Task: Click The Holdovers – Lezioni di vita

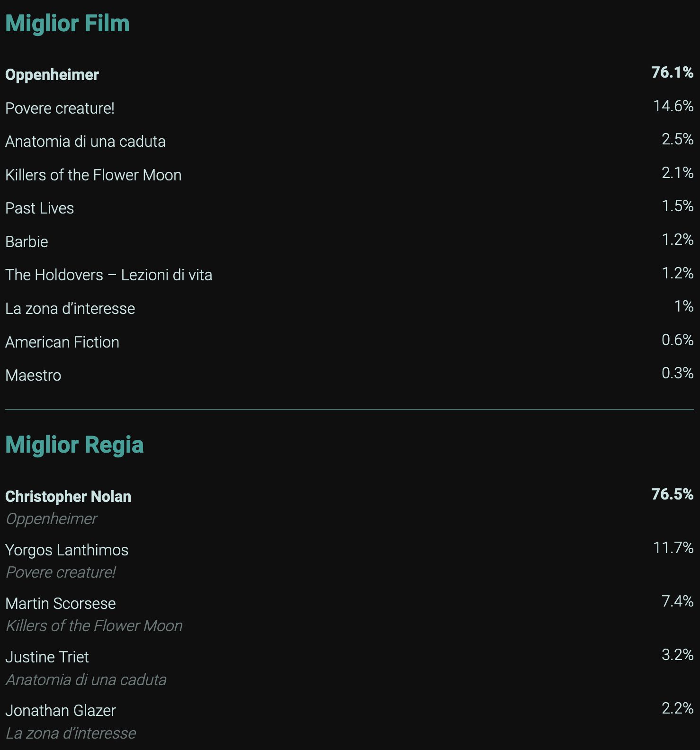Action: click(108, 275)
